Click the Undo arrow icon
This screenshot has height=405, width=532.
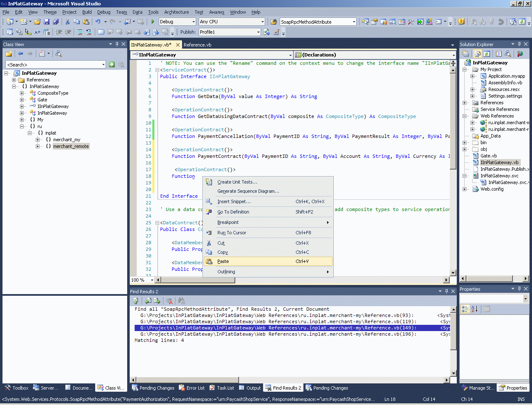point(98,22)
